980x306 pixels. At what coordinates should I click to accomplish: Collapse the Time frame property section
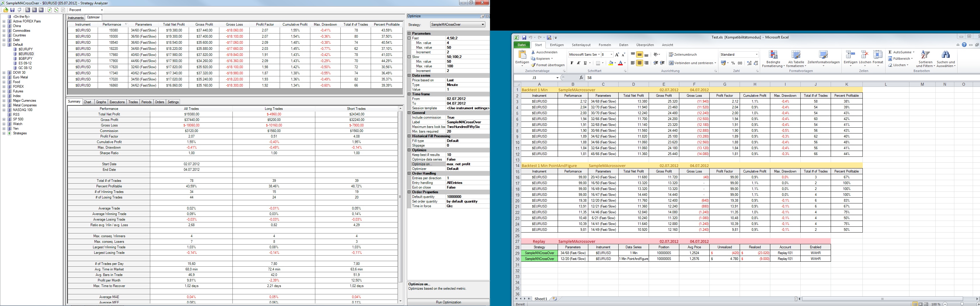coord(409,94)
